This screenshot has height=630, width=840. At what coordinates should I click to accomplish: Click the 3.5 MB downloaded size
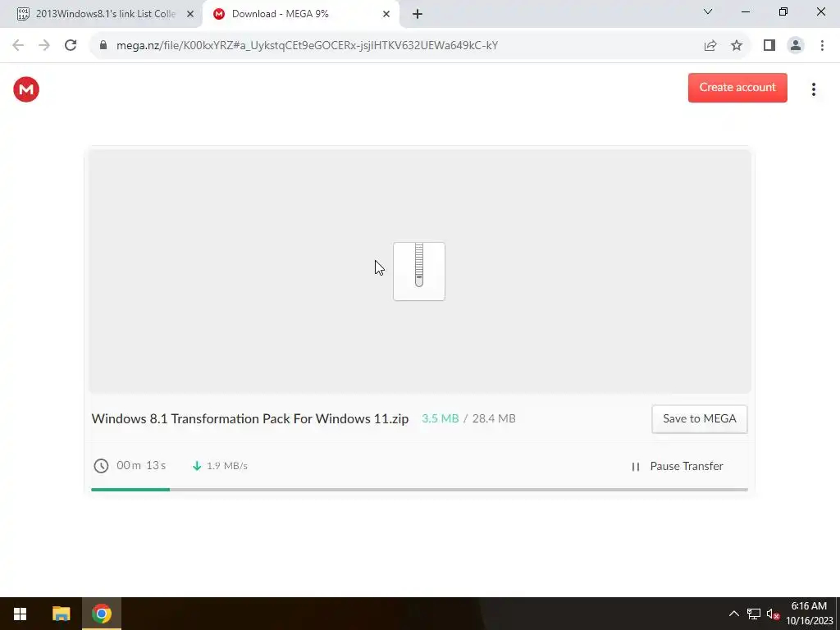(440, 419)
